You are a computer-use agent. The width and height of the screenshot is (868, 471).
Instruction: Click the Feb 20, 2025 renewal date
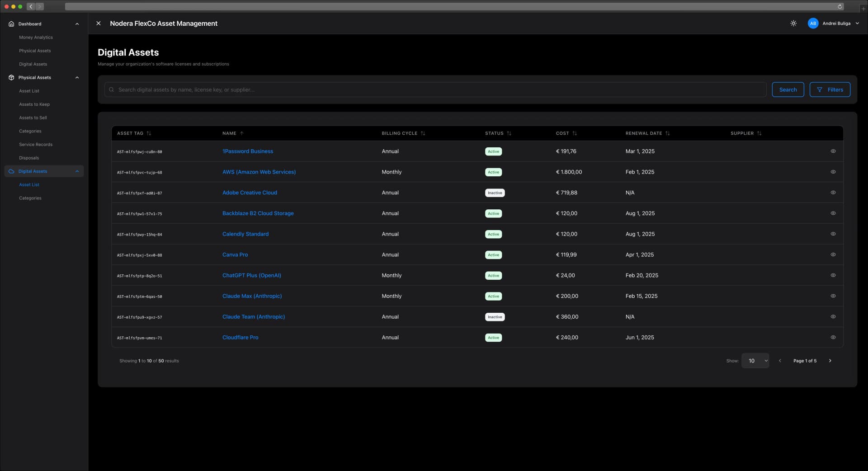click(x=642, y=275)
